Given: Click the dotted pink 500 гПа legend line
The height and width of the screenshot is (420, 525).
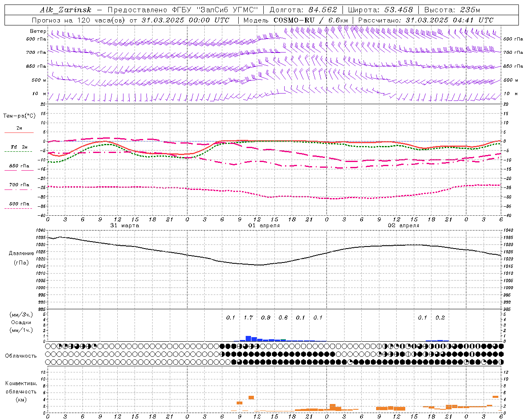Looking at the screenshot, I should coord(18,208).
